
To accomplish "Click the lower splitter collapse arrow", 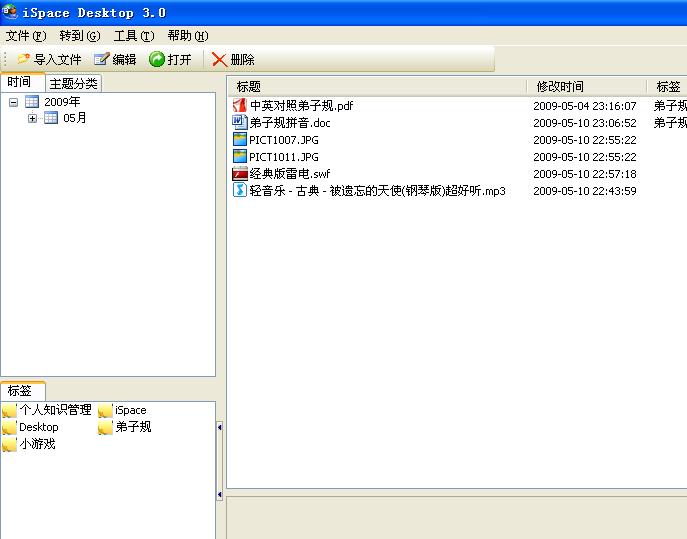I will [220, 495].
